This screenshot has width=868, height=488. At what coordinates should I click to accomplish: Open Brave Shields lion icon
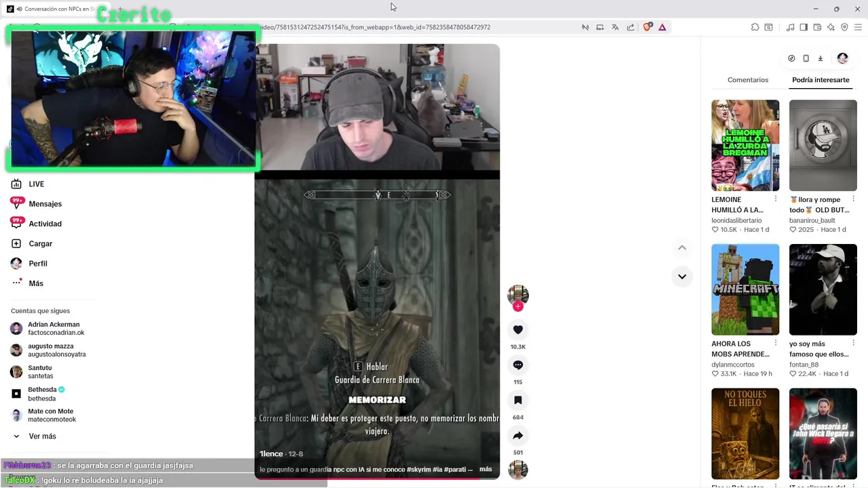[647, 27]
